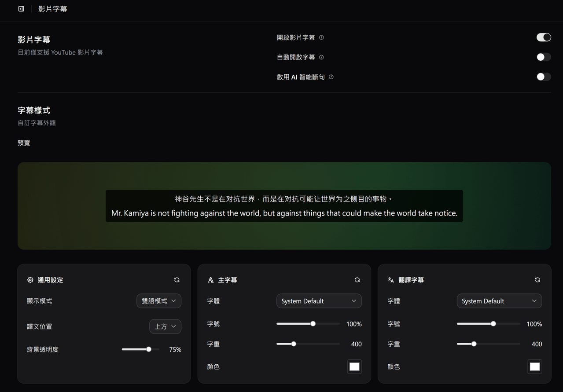Open the 翻譯字幕 white color swatch
This screenshot has width=563, height=392.
pyautogui.click(x=535, y=366)
